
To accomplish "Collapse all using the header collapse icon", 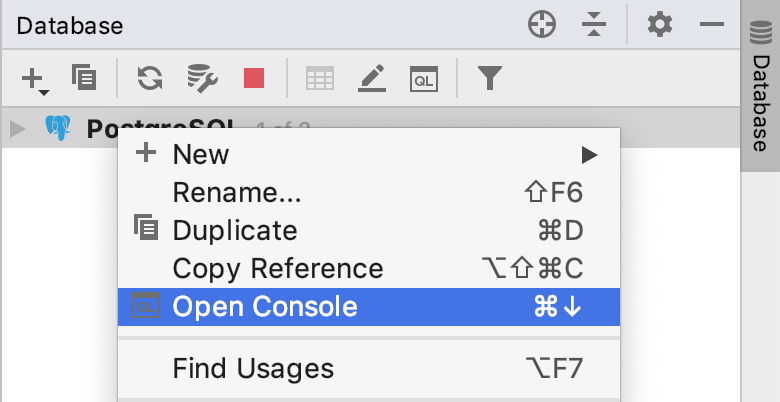I will (594, 24).
